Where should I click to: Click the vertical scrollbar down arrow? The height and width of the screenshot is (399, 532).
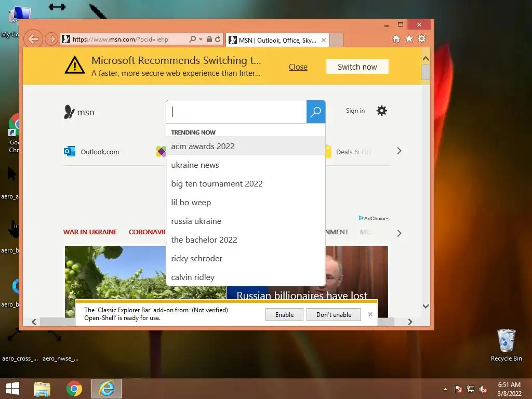click(x=426, y=306)
